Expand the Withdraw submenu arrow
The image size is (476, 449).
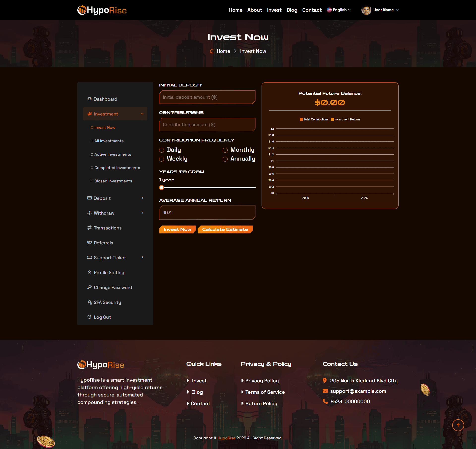coord(142,213)
